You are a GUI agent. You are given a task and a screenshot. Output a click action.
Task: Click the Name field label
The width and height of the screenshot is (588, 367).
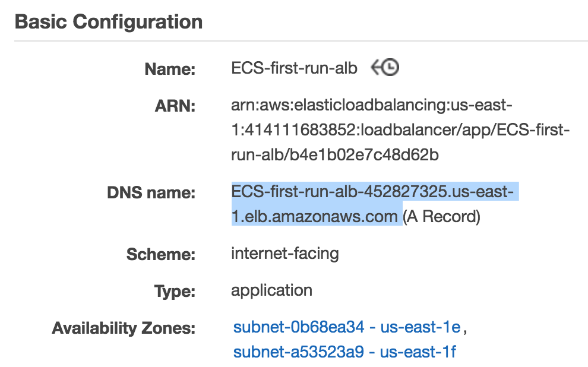[170, 69]
